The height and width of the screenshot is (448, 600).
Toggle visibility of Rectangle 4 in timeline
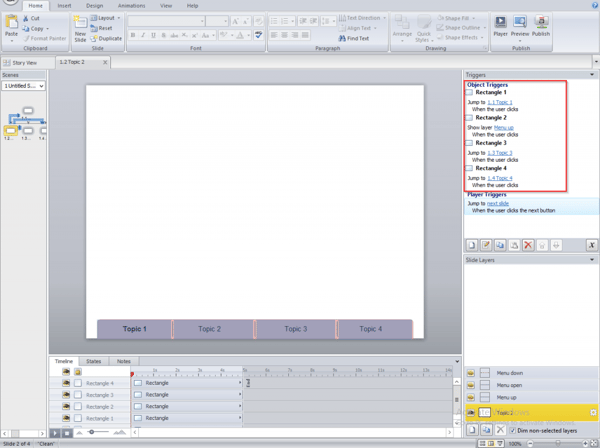[x=66, y=383]
